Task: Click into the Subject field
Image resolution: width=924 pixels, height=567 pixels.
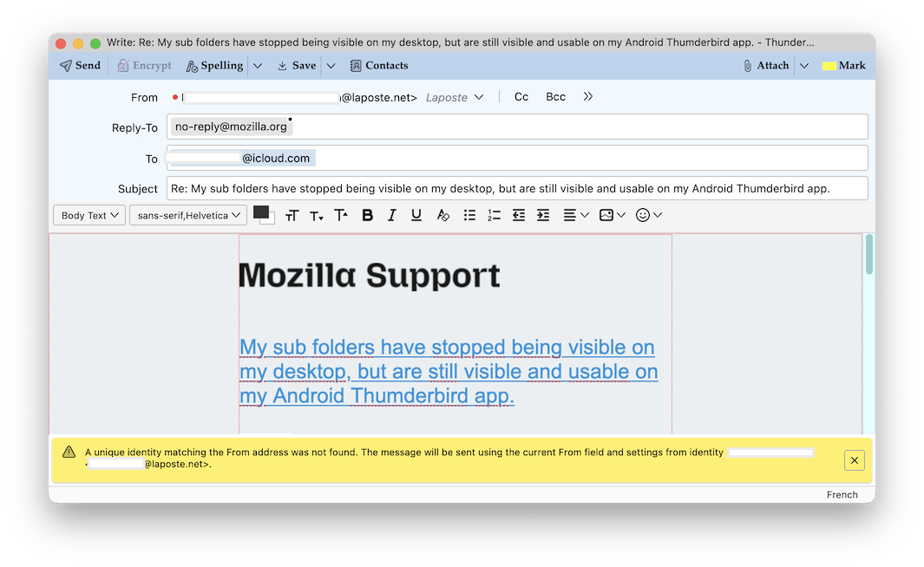Action: (517, 188)
